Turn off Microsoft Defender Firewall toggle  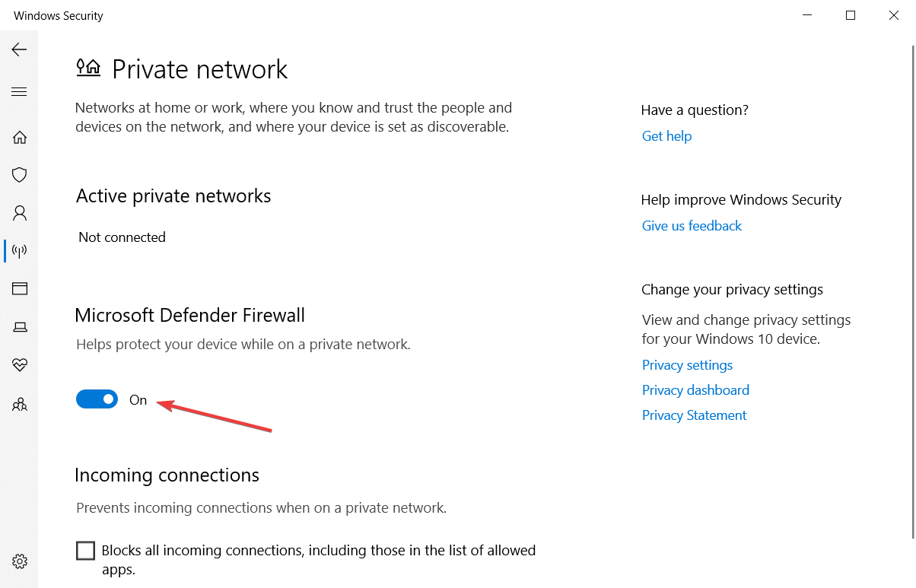coord(97,399)
